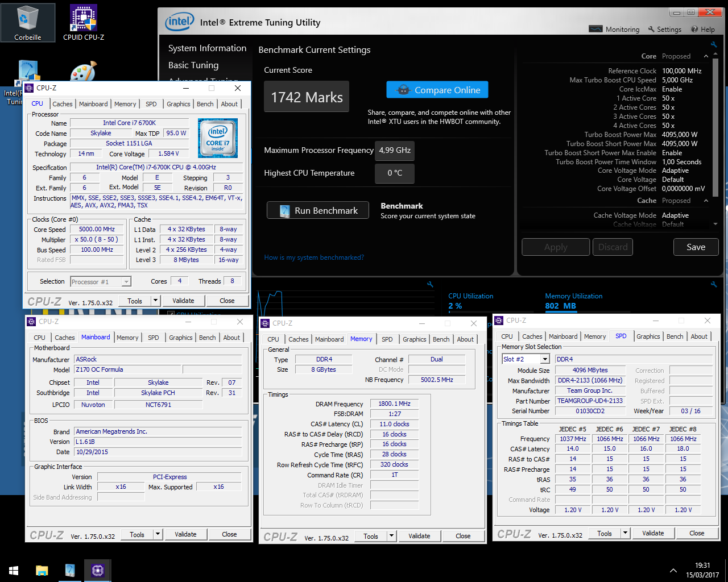Open the Corbeille recycle bin desktop icon

click(x=27, y=23)
